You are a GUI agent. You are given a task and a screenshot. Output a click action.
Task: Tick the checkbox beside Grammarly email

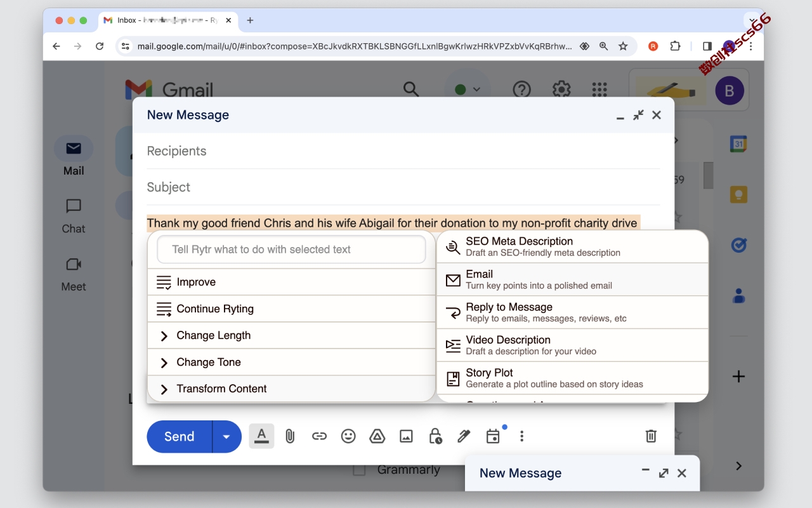point(359,470)
